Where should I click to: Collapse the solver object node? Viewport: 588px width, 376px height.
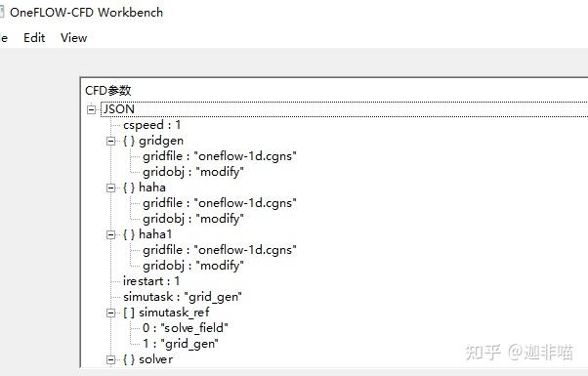(x=110, y=359)
